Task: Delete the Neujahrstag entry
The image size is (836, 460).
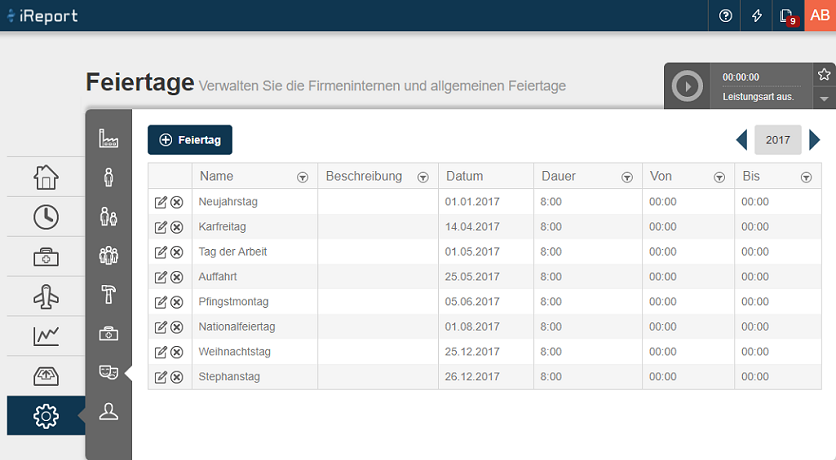Action: click(x=177, y=202)
